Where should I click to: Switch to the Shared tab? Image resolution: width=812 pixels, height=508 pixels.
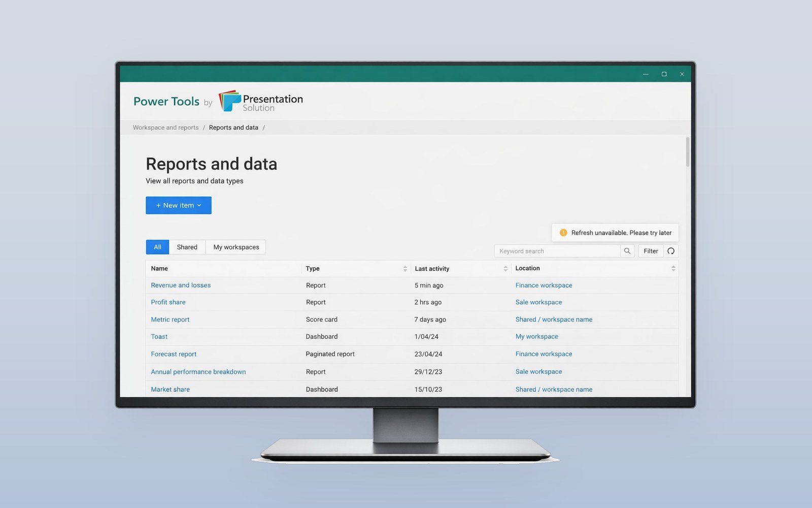click(187, 247)
